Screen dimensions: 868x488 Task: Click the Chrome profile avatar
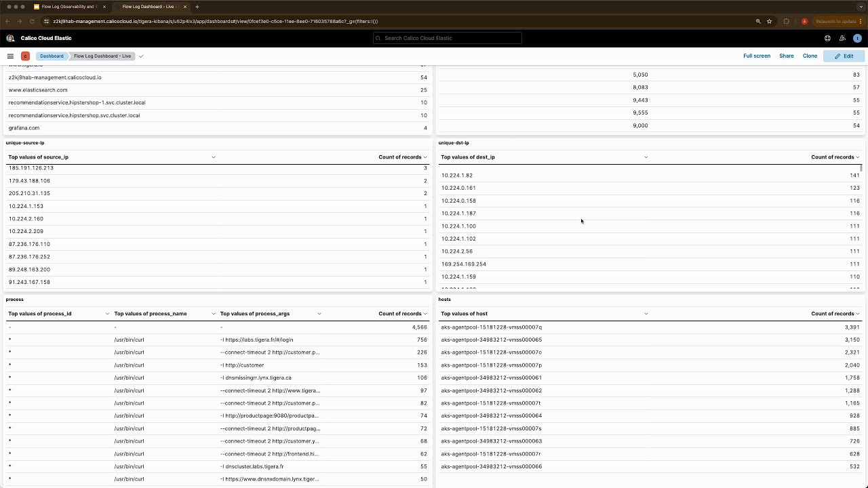pyautogui.click(x=804, y=21)
